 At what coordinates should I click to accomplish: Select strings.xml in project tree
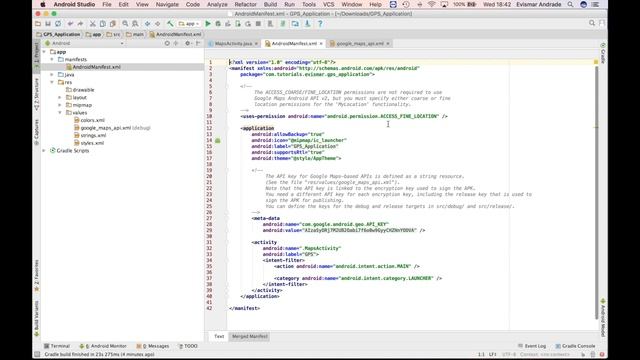93,136
